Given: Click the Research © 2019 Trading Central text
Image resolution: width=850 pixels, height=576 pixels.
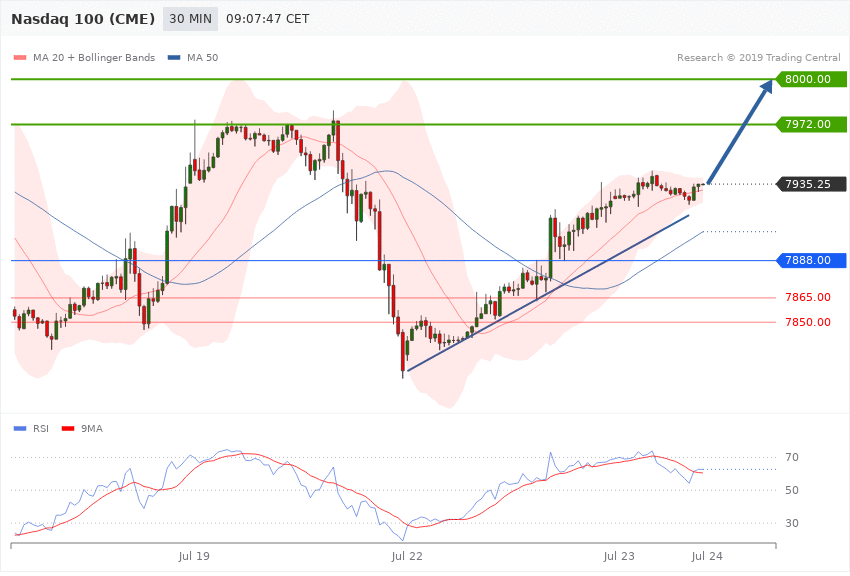Looking at the screenshot, I should [758, 57].
